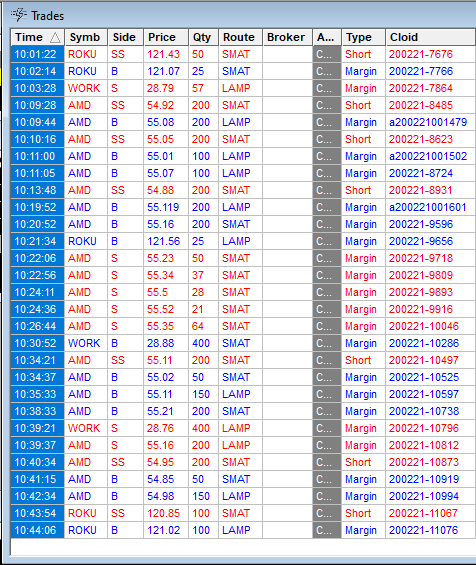Click Cloid 200221-10796

click(423, 428)
